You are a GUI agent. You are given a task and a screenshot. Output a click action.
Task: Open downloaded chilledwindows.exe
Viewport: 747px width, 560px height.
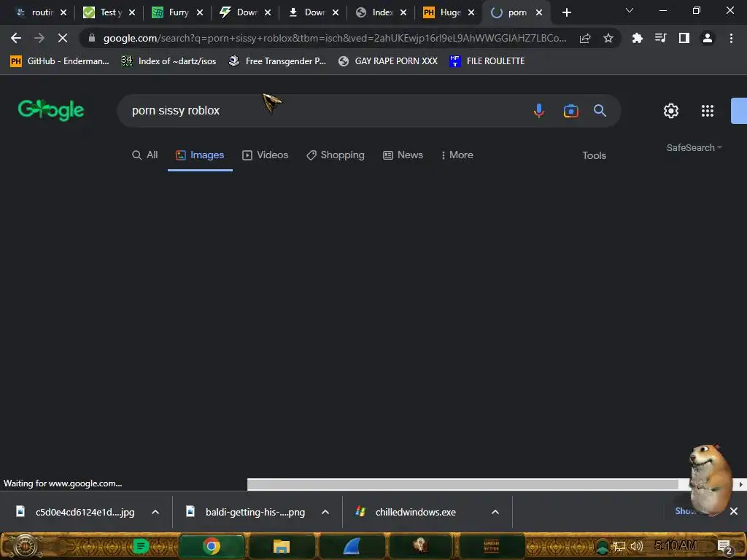(406, 512)
